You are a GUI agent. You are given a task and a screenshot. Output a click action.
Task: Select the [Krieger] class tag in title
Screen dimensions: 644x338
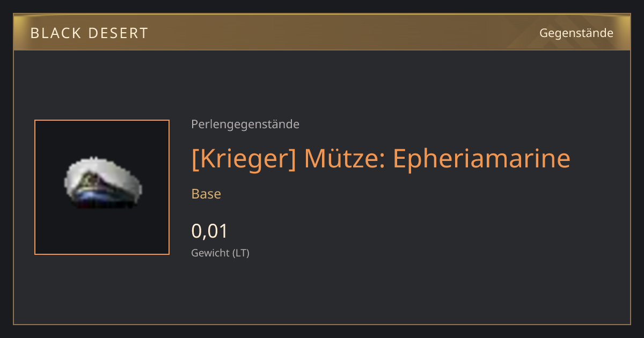pyautogui.click(x=244, y=158)
